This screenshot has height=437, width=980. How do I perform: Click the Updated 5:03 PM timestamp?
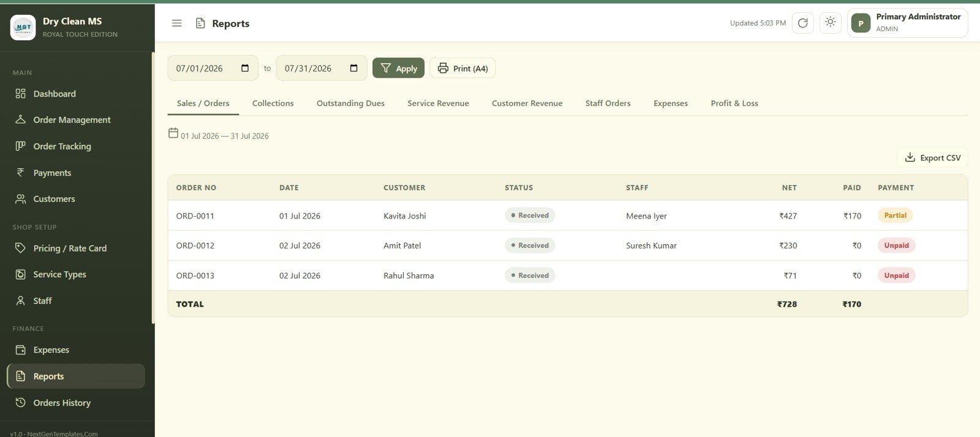758,23
